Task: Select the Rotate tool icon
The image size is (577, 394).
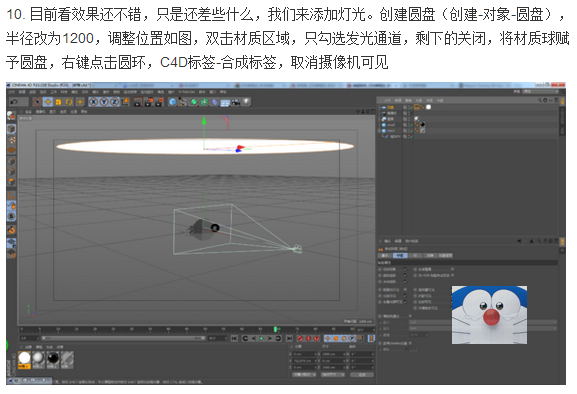Action: click(69, 102)
